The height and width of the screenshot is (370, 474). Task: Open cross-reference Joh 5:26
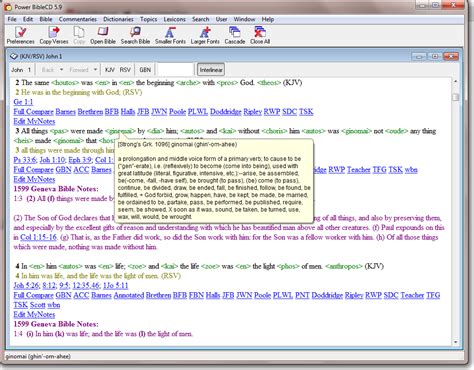27,286
